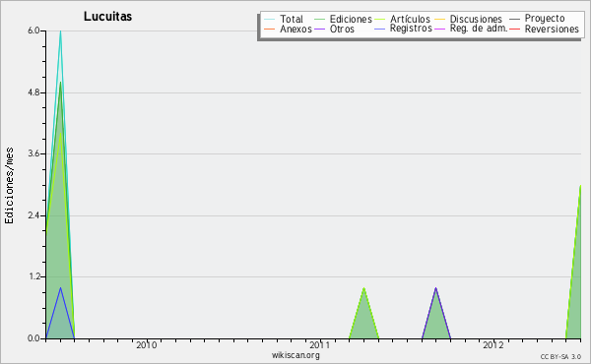
Task: Click the chart title "Lucuitas"
Action: (107, 17)
